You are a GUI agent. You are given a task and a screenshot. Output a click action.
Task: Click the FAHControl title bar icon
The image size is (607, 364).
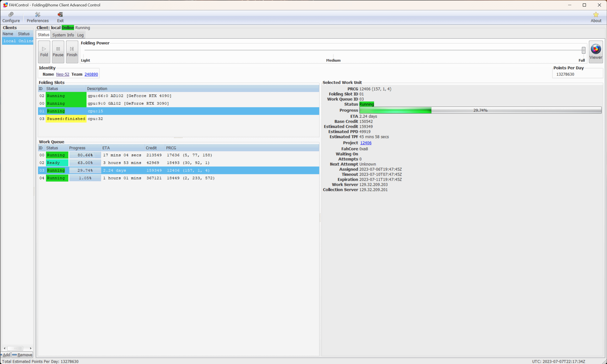(x=5, y=5)
